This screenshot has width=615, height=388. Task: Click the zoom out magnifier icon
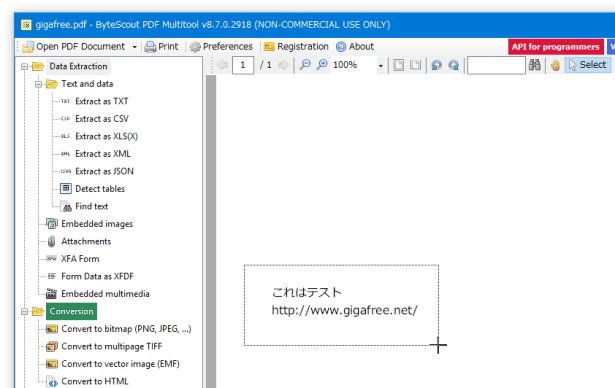pos(305,65)
